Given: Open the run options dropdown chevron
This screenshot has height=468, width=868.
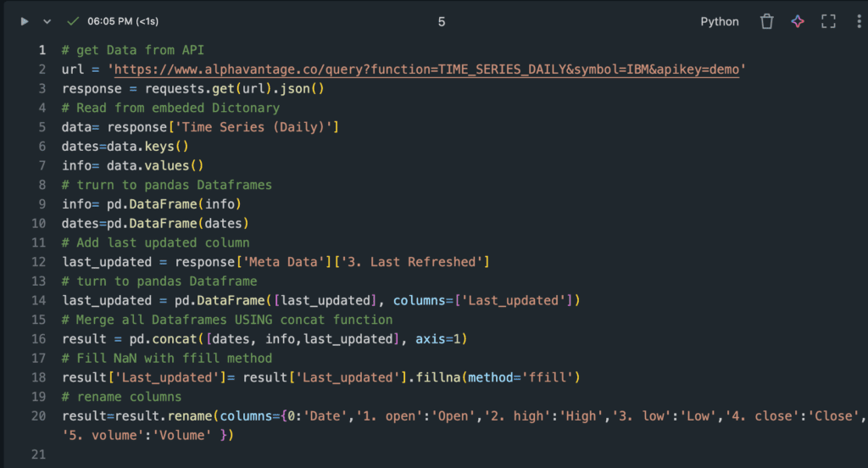Looking at the screenshot, I should coord(47,21).
